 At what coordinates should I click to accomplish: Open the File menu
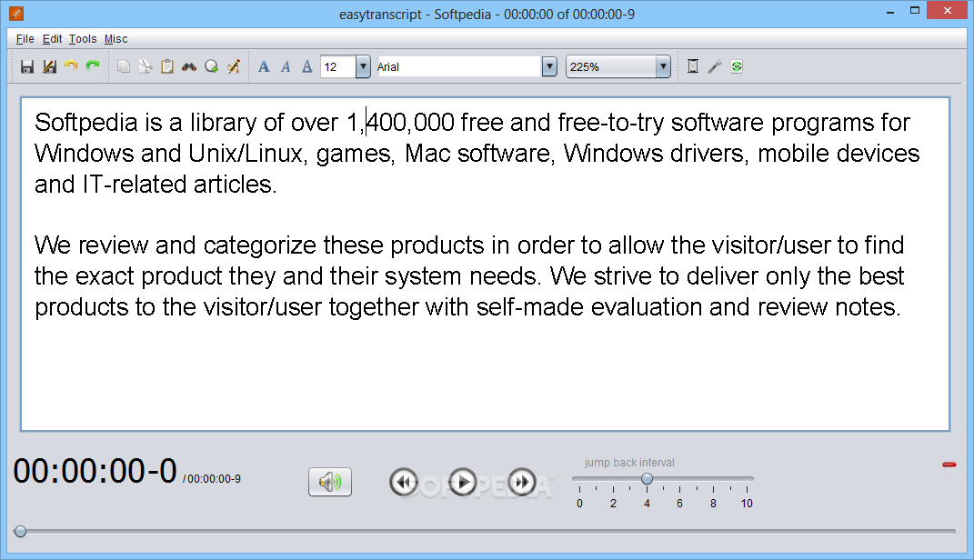tap(25, 39)
